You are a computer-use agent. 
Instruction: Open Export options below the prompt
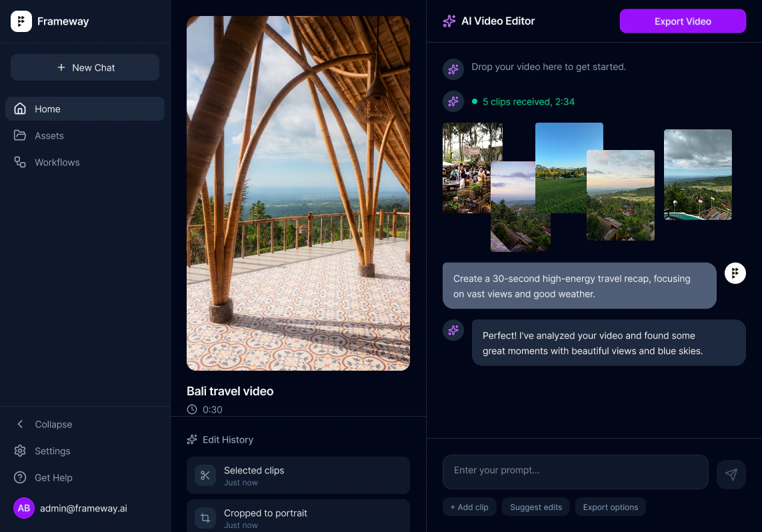pos(610,507)
